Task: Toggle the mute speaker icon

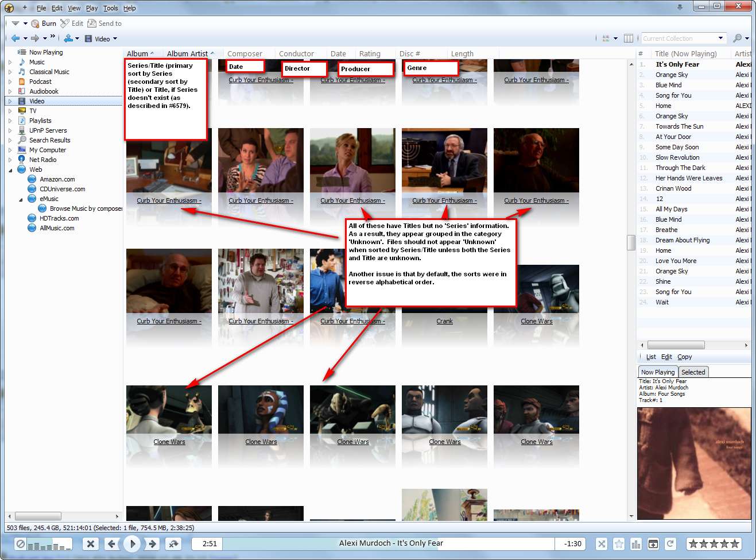Action: [x=20, y=544]
